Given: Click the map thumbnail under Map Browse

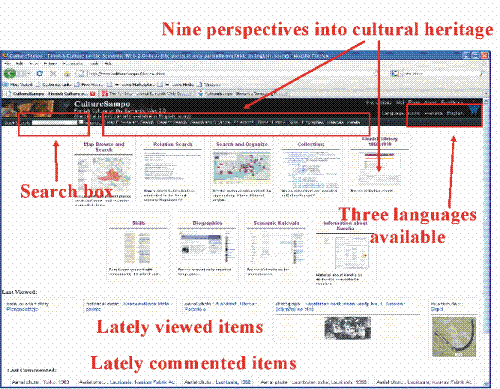Looking at the screenshot, I should tap(104, 174).
